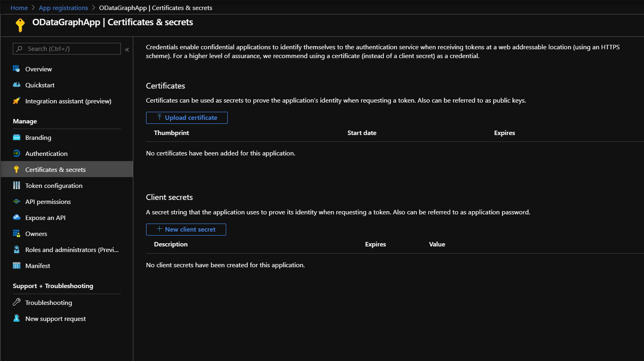Click the ODataGraphApp | Certificates & secrets breadcrumb
The height and width of the screenshot is (361, 644).
tap(156, 8)
